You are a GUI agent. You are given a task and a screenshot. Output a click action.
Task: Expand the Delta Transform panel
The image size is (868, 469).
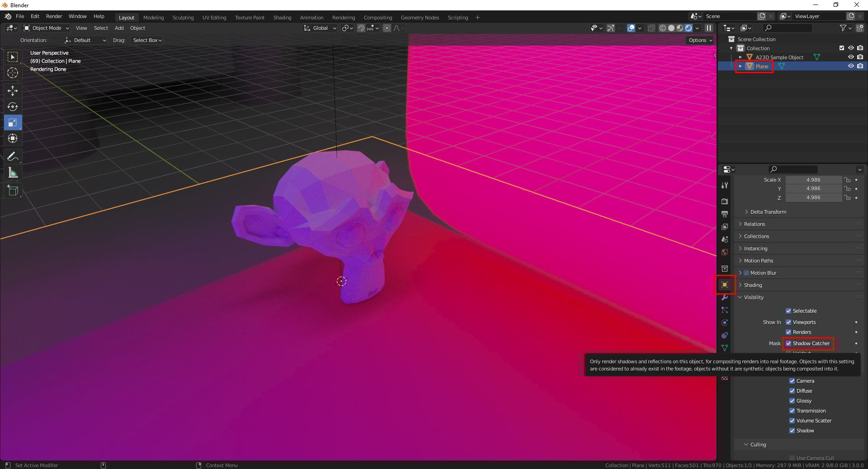coord(768,212)
